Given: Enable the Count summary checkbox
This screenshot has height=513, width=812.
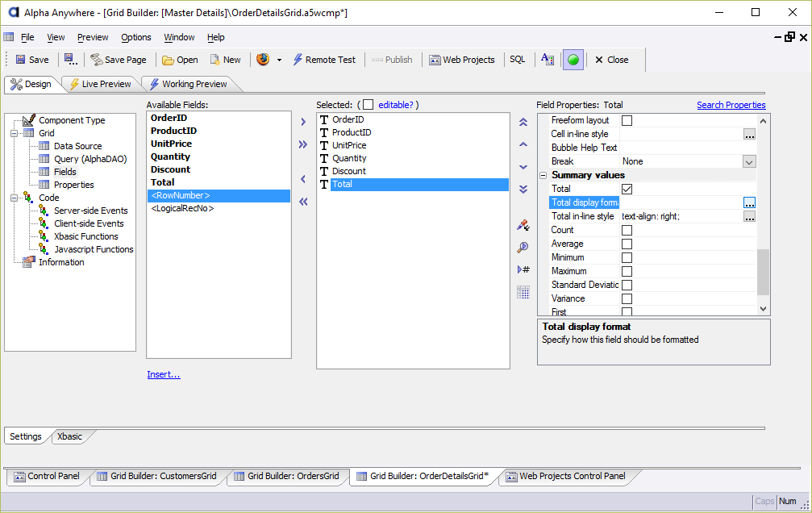Looking at the screenshot, I should (x=627, y=230).
